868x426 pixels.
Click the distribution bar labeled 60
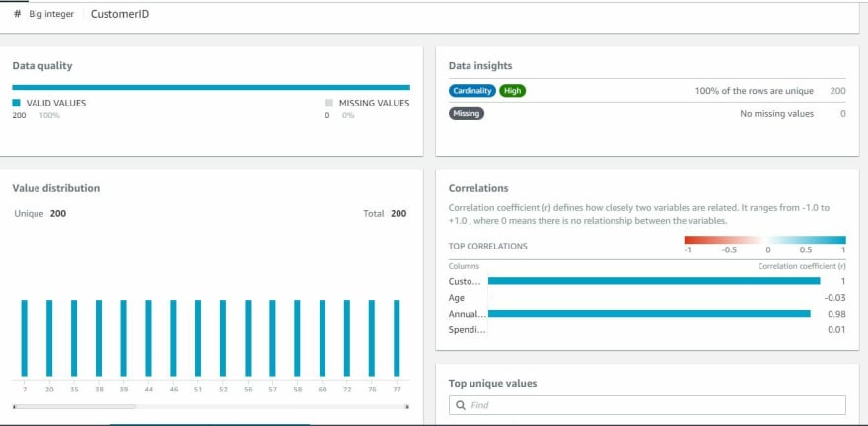[323, 338]
